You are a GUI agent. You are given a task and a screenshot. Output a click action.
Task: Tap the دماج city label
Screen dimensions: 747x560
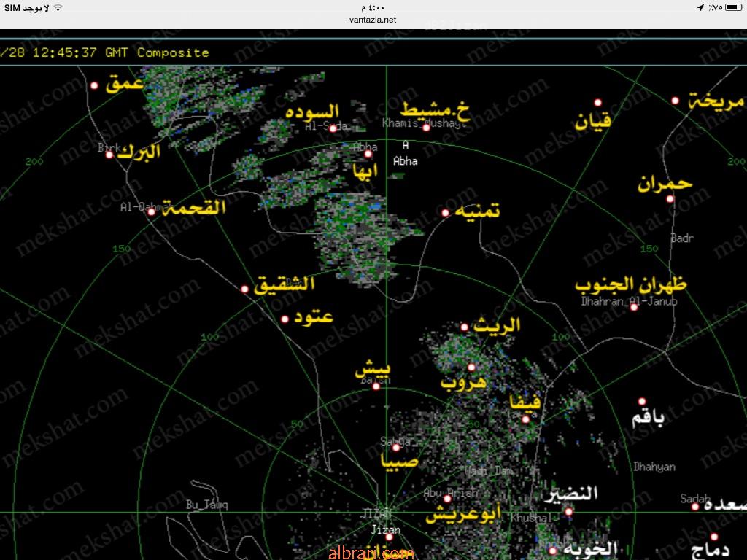point(711,551)
